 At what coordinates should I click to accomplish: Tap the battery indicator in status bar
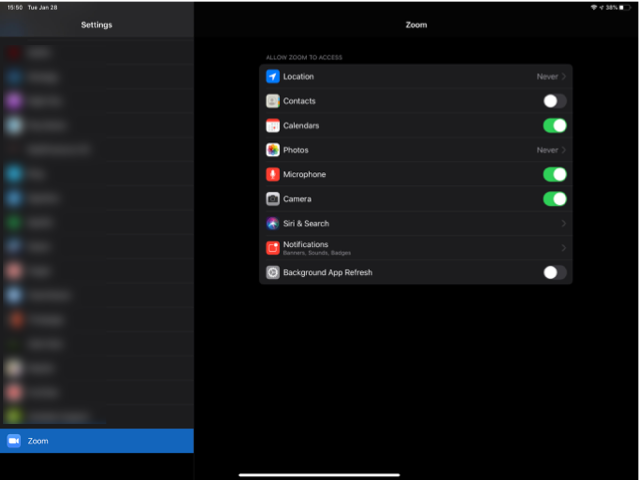click(x=626, y=7)
